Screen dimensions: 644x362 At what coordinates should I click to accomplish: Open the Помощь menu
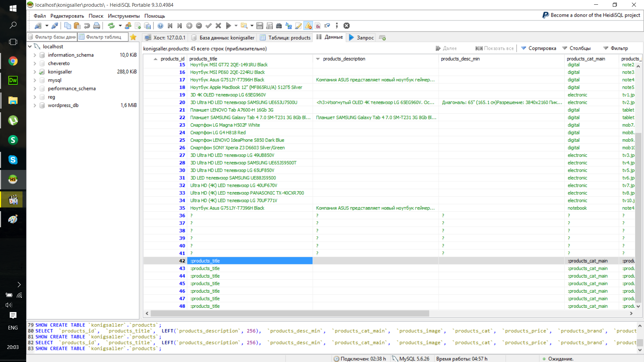(x=155, y=16)
